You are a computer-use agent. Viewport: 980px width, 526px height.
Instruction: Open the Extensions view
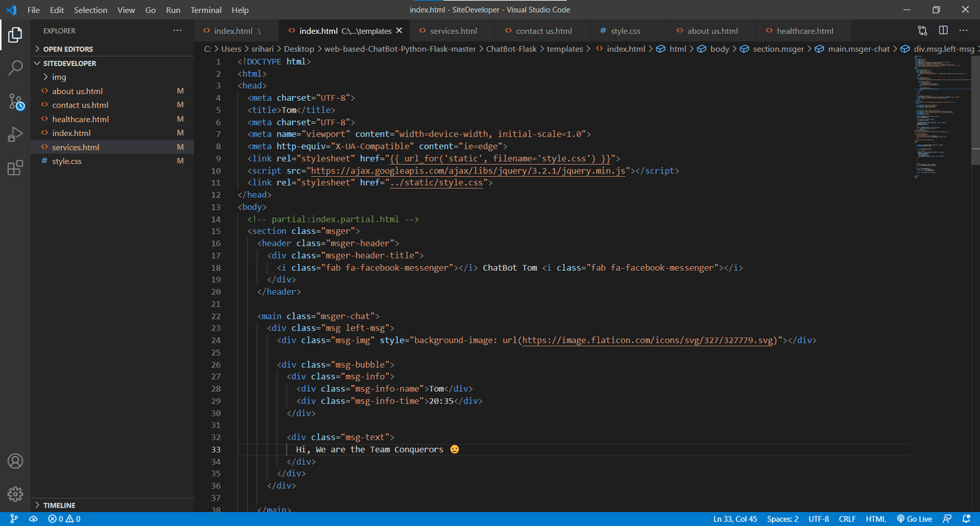pos(15,168)
